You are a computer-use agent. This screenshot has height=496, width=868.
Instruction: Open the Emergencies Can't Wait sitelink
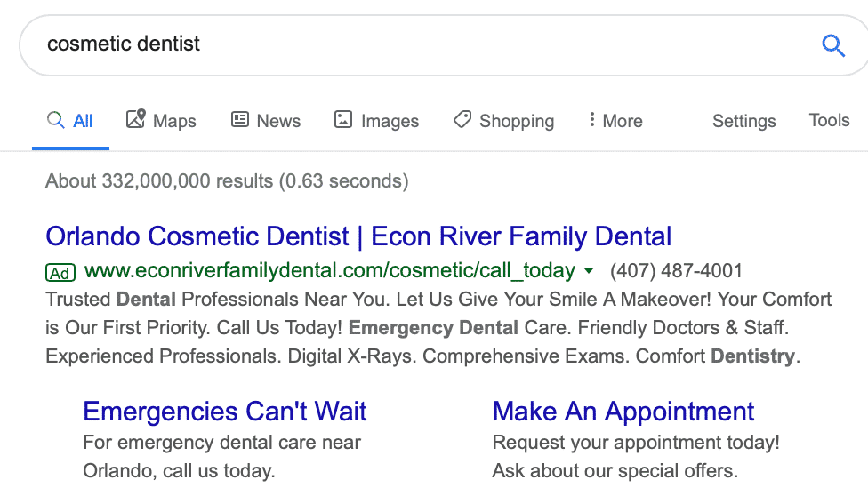tap(225, 412)
